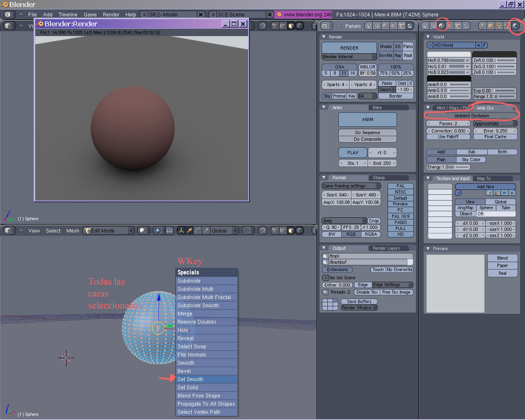Enable face select mode in Edit Mode header

(x=291, y=231)
